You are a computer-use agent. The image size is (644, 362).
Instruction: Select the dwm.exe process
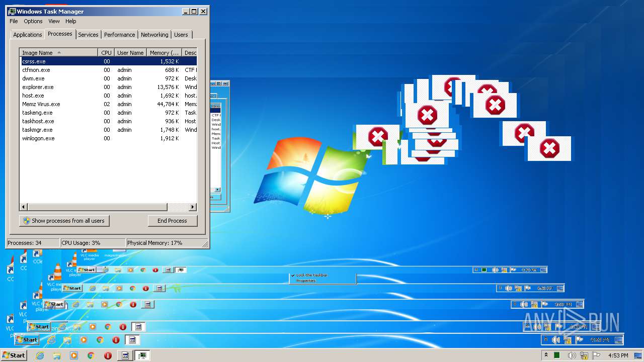pos(108,78)
